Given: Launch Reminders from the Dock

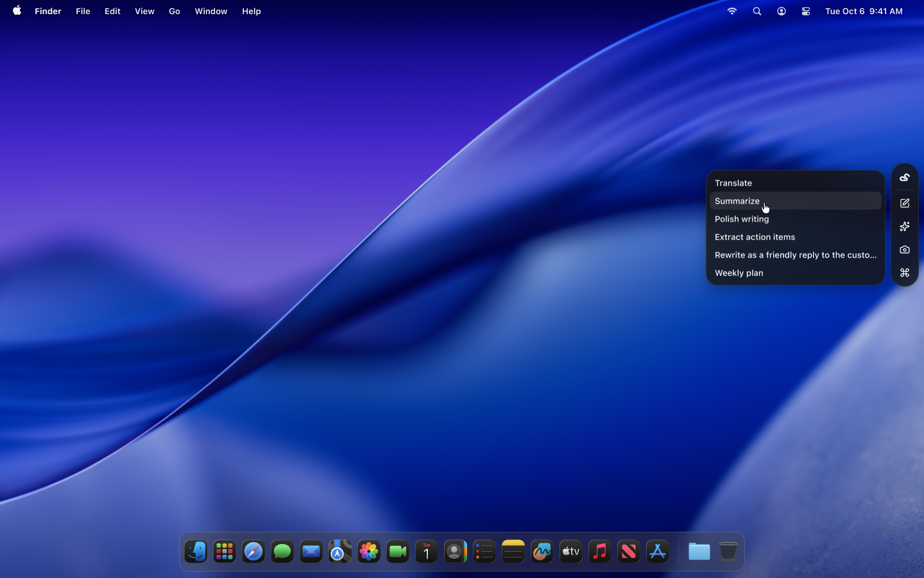Looking at the screenshot, I should tap(484, 552).
